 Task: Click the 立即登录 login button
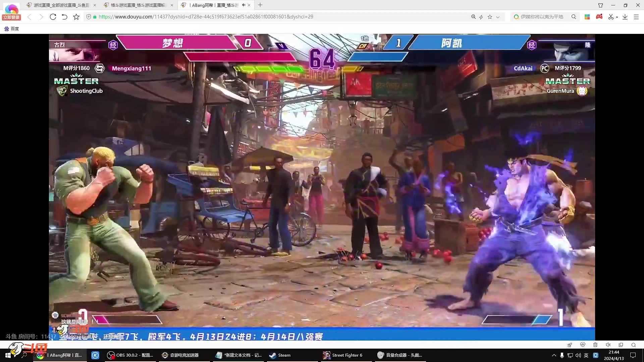point(11,17)
